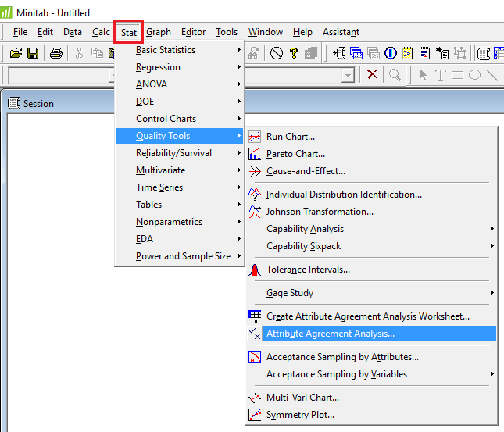Click the Cancel circle-slash toolbar icon
The width and height of the screenshot is (504, 432).
pyautogui.click(x=277, y=53)
